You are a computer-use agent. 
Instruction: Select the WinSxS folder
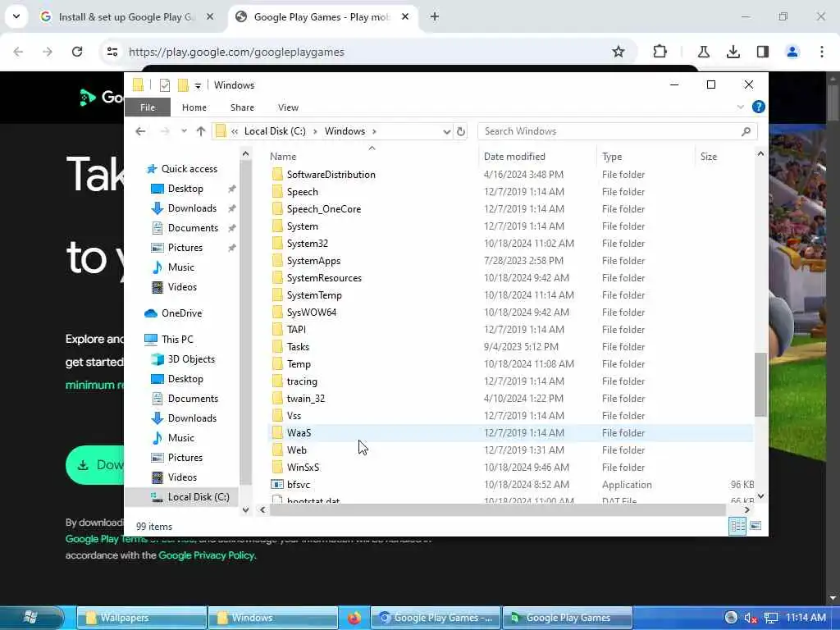click(x=303, y=467)
